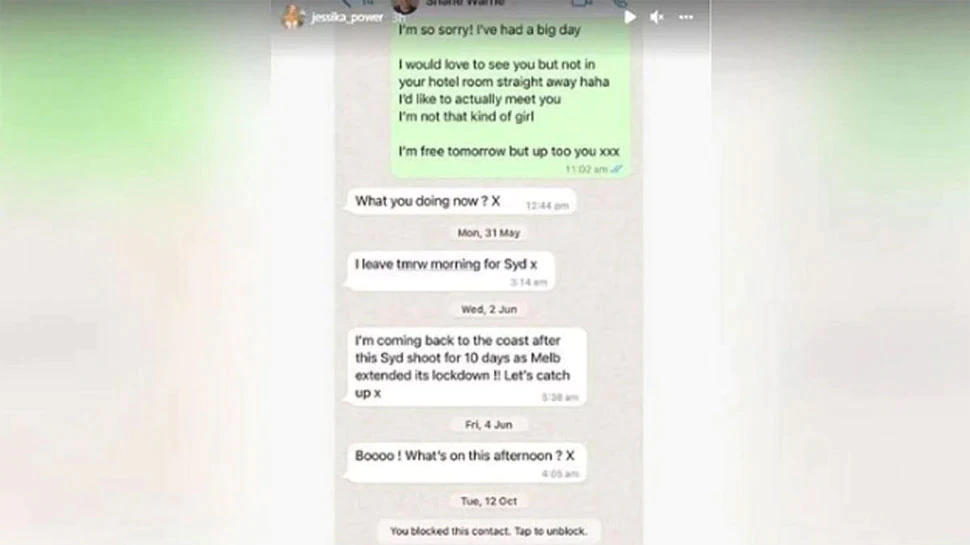Tap the WhatsApp voice call icon

pyautogui.click(x=619, y=3)
